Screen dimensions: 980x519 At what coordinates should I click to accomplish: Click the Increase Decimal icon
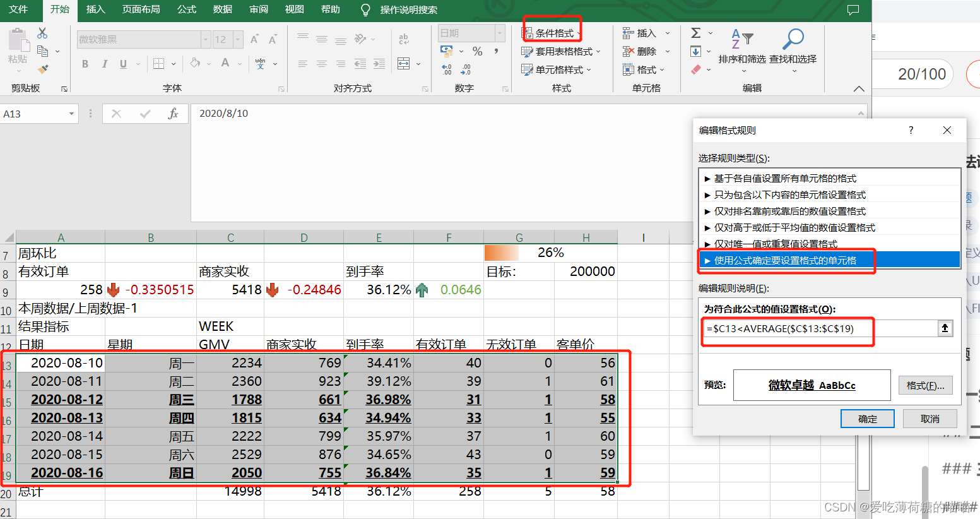tap(447, 69)
